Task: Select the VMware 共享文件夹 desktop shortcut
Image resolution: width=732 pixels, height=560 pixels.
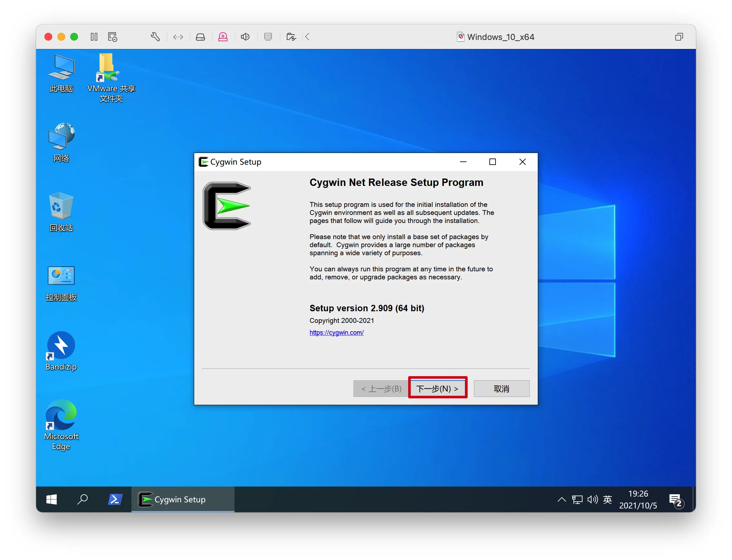Action: pyautogui.click(x=111, y=78)
